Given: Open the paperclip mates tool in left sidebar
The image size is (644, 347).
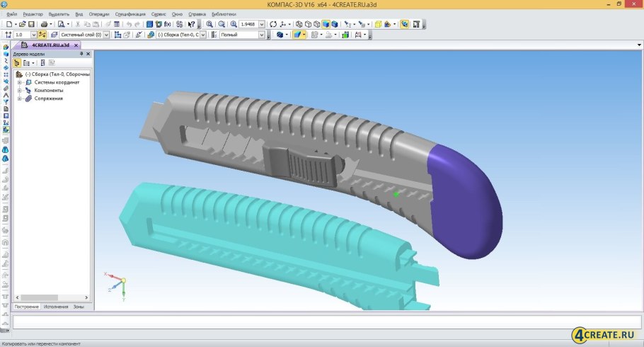Looking at the screenshot, I should pos(6,88).
